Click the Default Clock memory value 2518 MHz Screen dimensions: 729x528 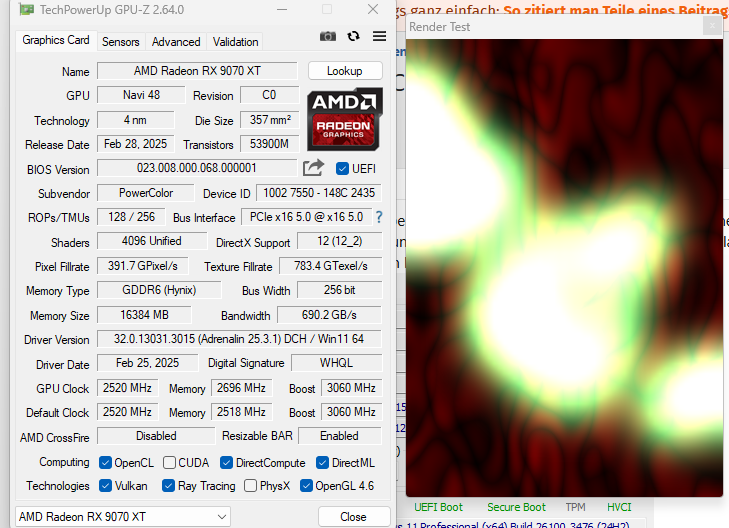pos(241,412)
